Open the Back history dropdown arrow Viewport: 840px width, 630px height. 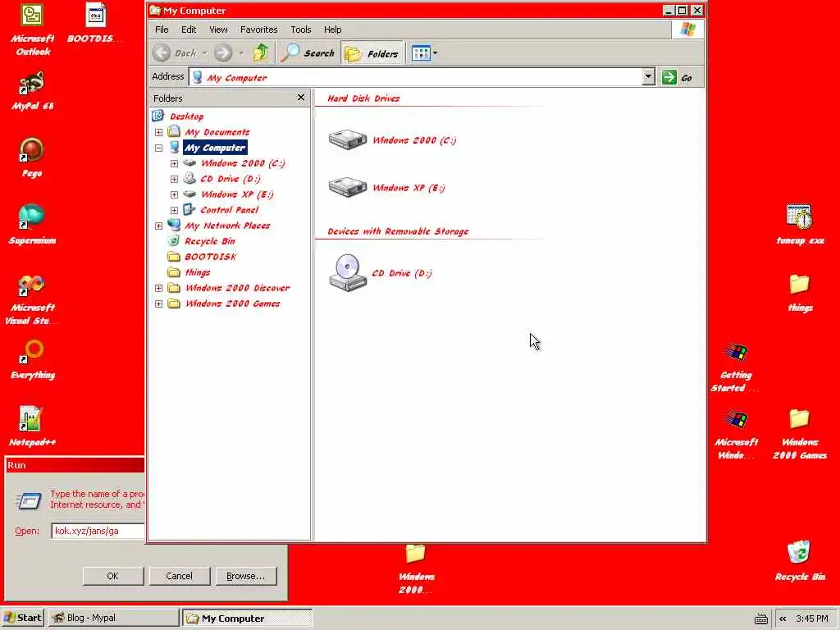pyautogui.click(x=204, y=53)
